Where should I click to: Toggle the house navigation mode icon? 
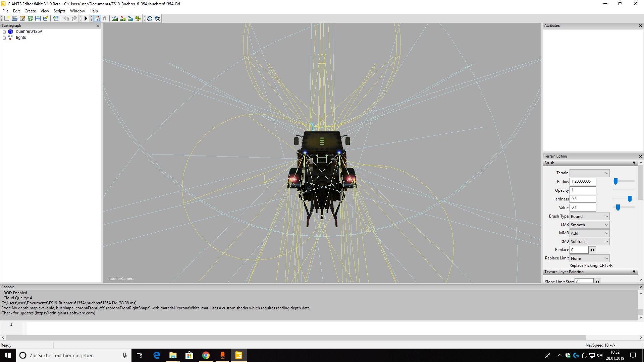[x=97, y=18]
